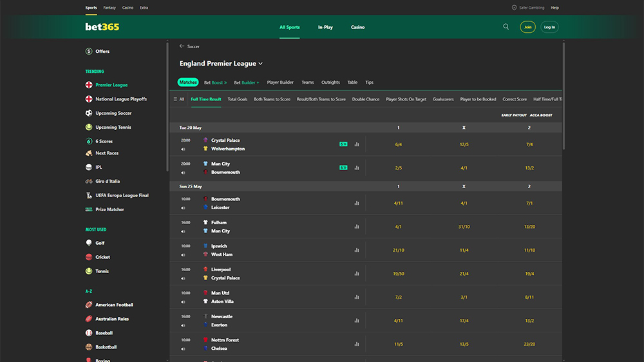
Task: Open the All markets list menu
Action: tap(178, 99)
